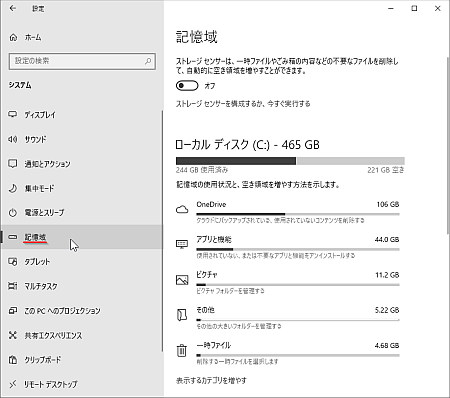Click the マルチタスク icon

[13, 286]
